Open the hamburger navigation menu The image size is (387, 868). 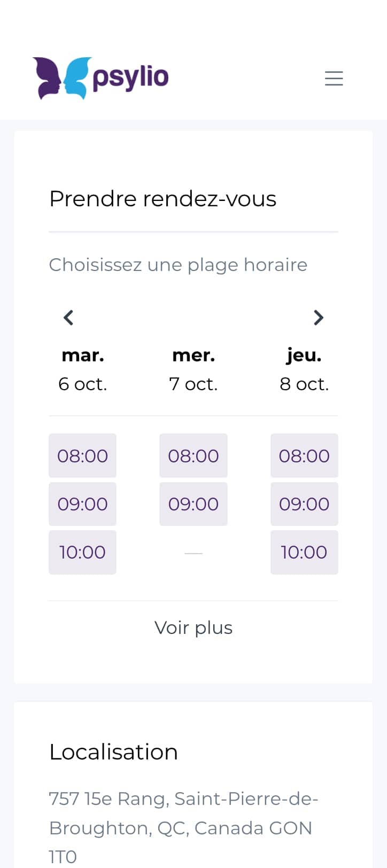tap(334, 79)
